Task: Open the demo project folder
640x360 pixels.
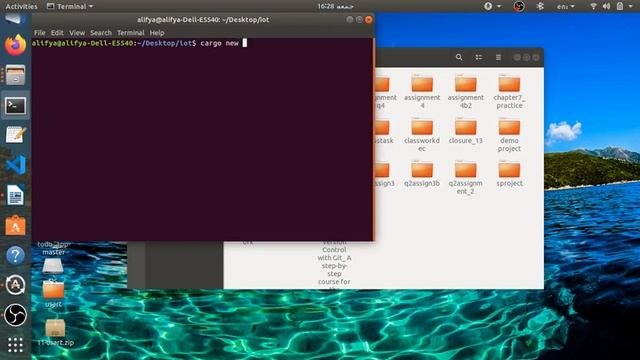Action: point(509,135)
